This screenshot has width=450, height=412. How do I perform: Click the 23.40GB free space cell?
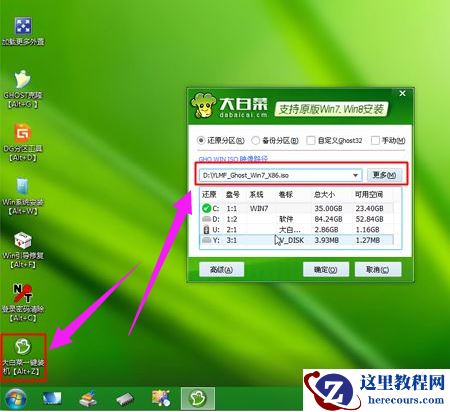(370, 208)
